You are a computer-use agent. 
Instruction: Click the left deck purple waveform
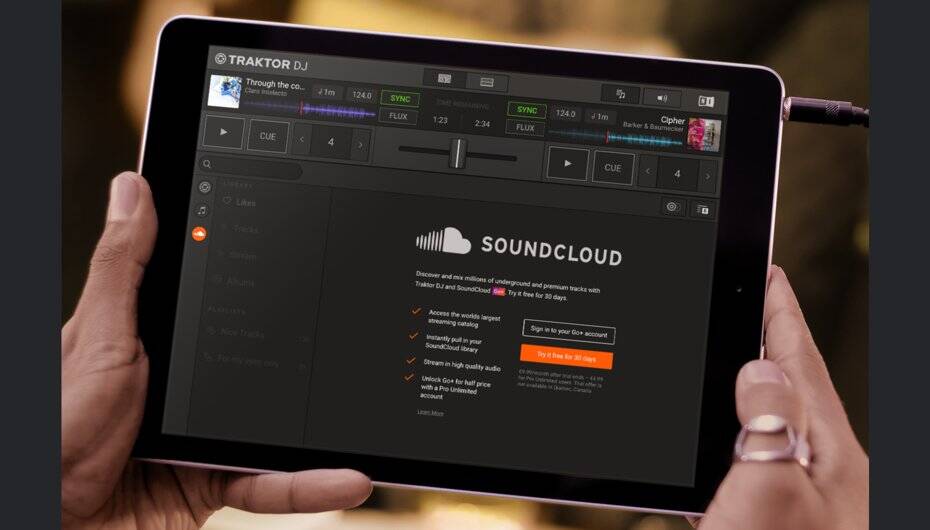[309, 109]
